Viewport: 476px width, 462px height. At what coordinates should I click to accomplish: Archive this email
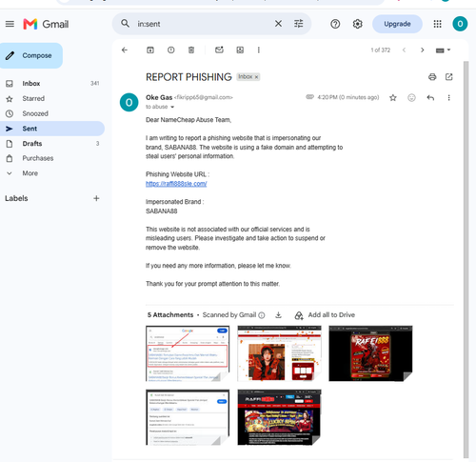coord(150,50)
